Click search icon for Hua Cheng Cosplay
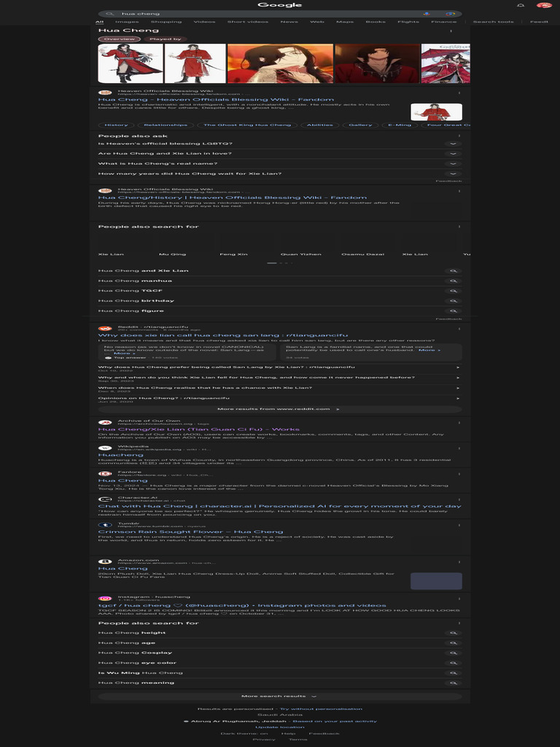The height and width of the screenshot is (747, 560). click(x=454, y=653)
